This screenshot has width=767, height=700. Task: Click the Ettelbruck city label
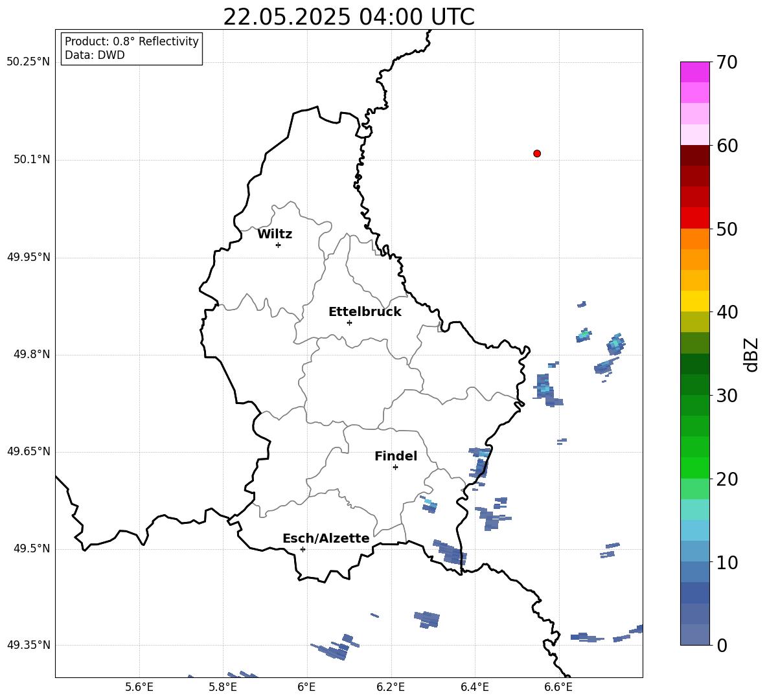click(365, 312)
